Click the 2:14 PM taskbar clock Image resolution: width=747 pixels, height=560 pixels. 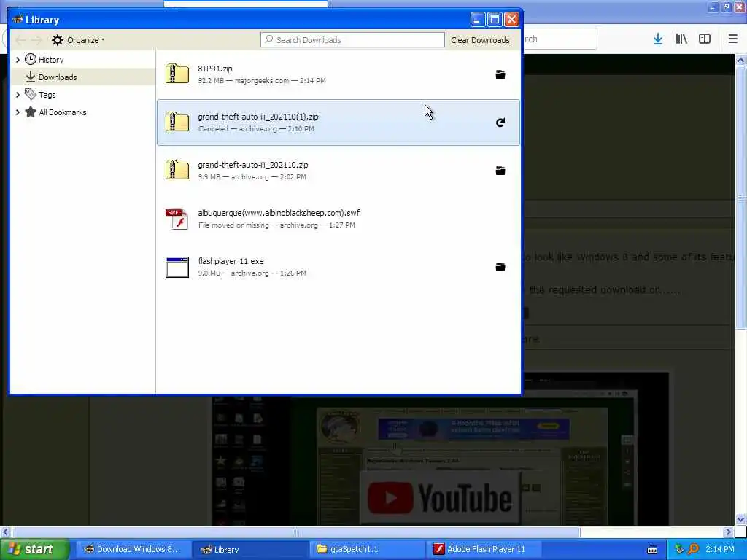pos(720,549)
